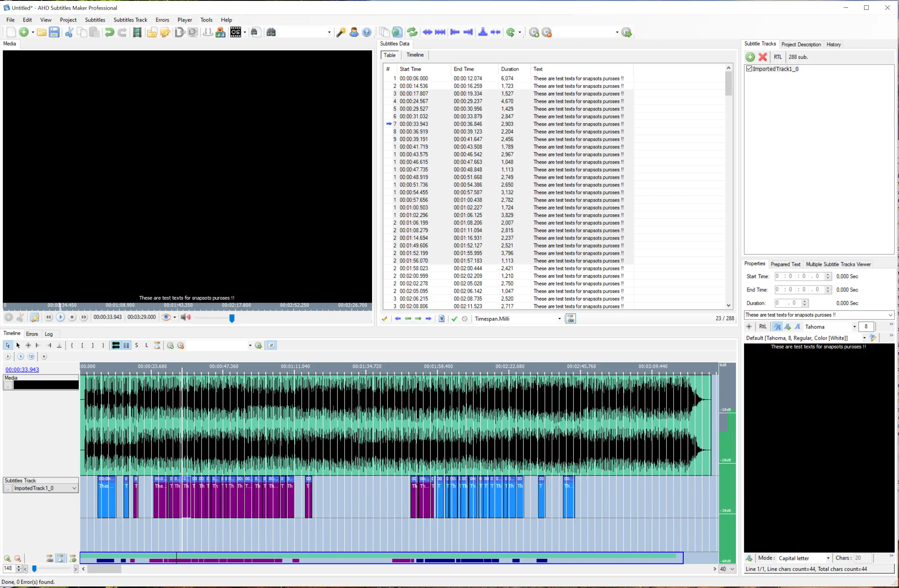Check the subtitle validation green checkmark
The height and width of the screenshot is (588, 899).
tap(454, 318)
